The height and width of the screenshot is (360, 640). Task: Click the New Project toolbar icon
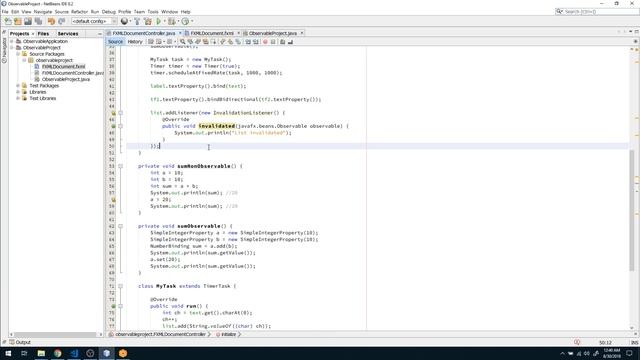(x=18, y=21)
